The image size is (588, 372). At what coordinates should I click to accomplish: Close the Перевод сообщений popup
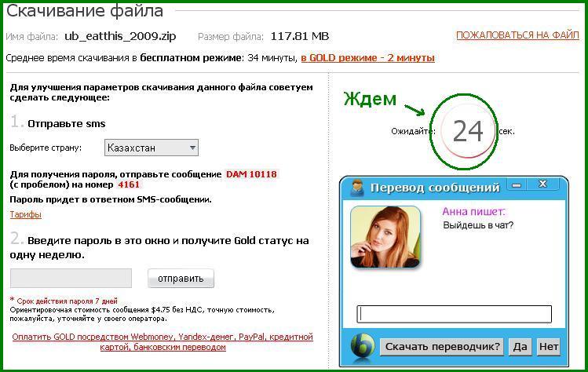[542, 185]
